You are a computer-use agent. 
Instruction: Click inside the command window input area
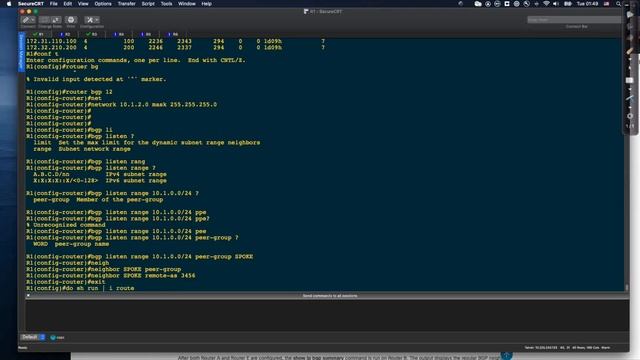tap(327, 315)
